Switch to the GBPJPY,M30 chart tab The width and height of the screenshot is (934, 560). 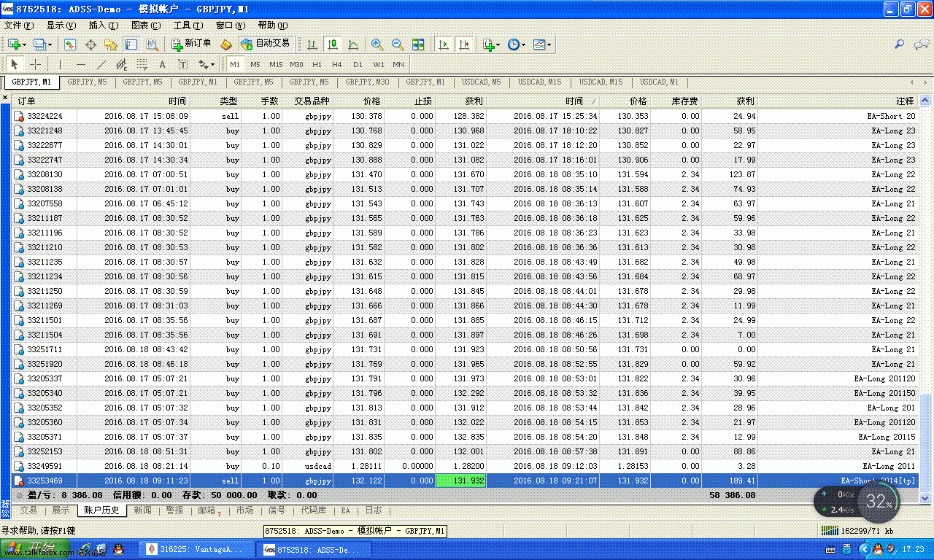pos(367,82)
